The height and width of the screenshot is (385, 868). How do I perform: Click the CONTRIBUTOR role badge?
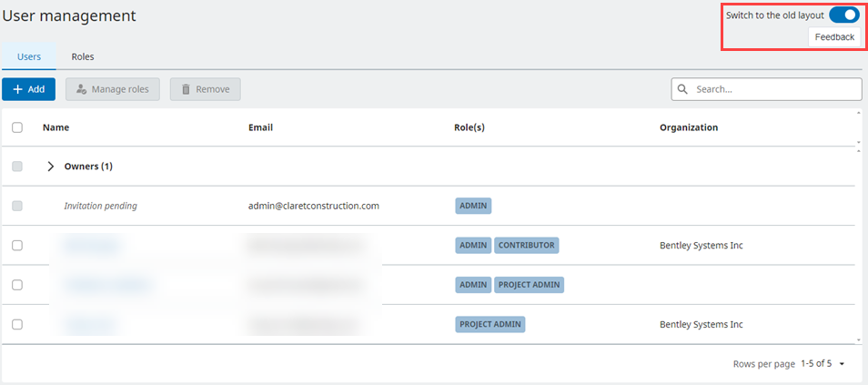coord(527,246)
